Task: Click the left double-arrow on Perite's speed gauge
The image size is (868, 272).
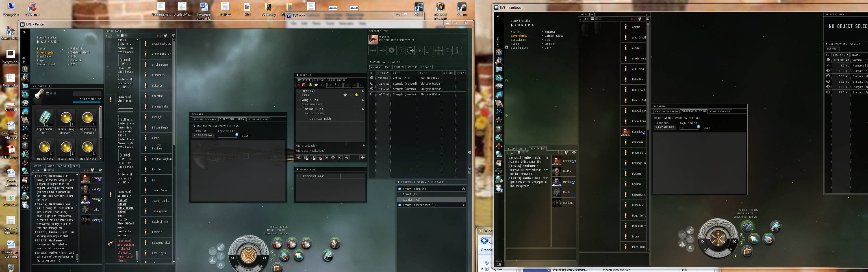Action: 233,258
